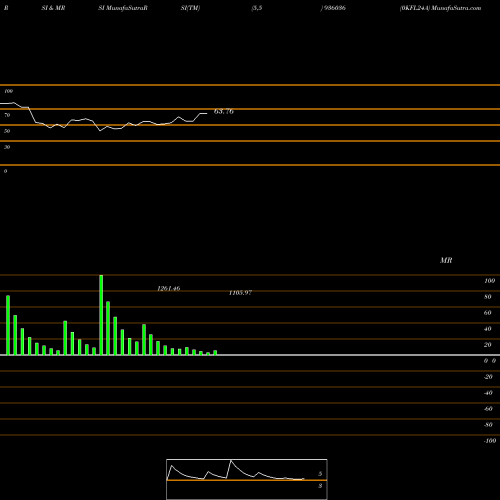Select the 1261.46 value label
500x500 pixels.
[169, 288]
